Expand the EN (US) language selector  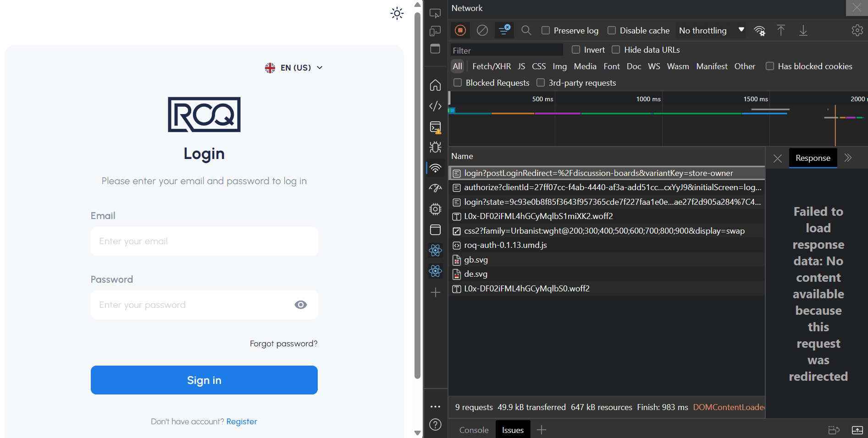click(294, 68)
